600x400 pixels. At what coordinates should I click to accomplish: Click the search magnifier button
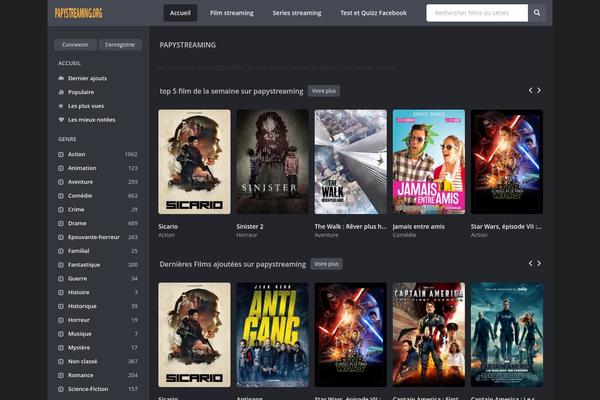pyautogui.click(x=537, y=13)
